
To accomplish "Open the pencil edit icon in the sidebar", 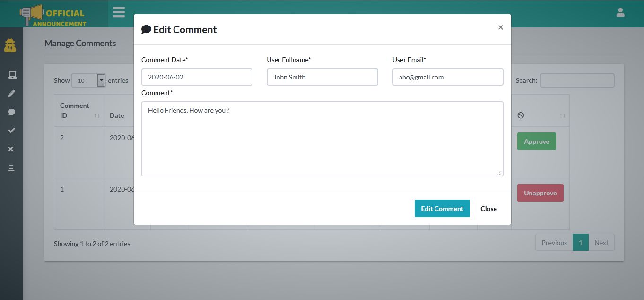I will pos(11,93).
